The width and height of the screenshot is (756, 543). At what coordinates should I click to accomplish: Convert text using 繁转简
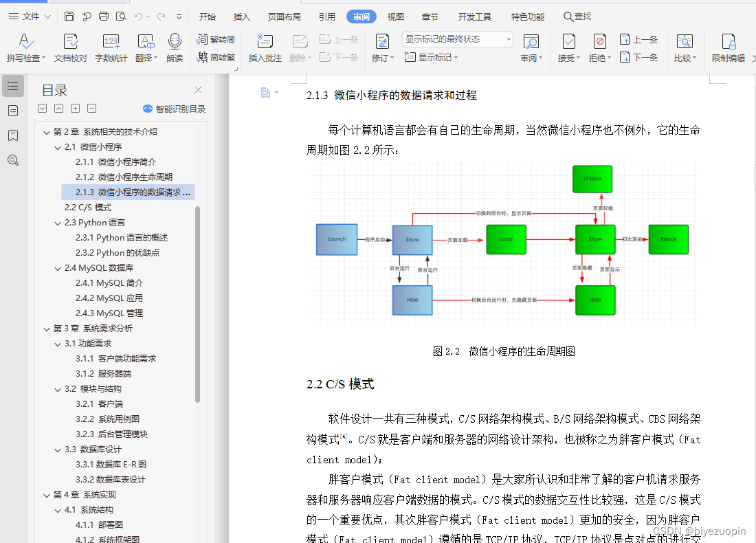point(217,40)
